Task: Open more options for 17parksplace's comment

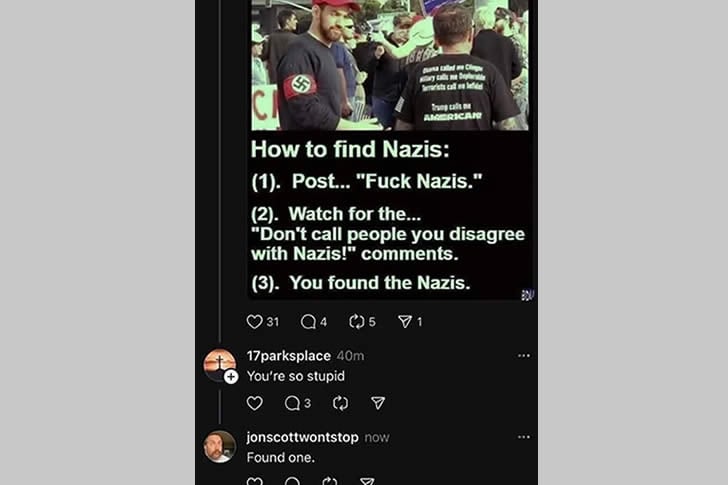Action: tap(524, 356)
